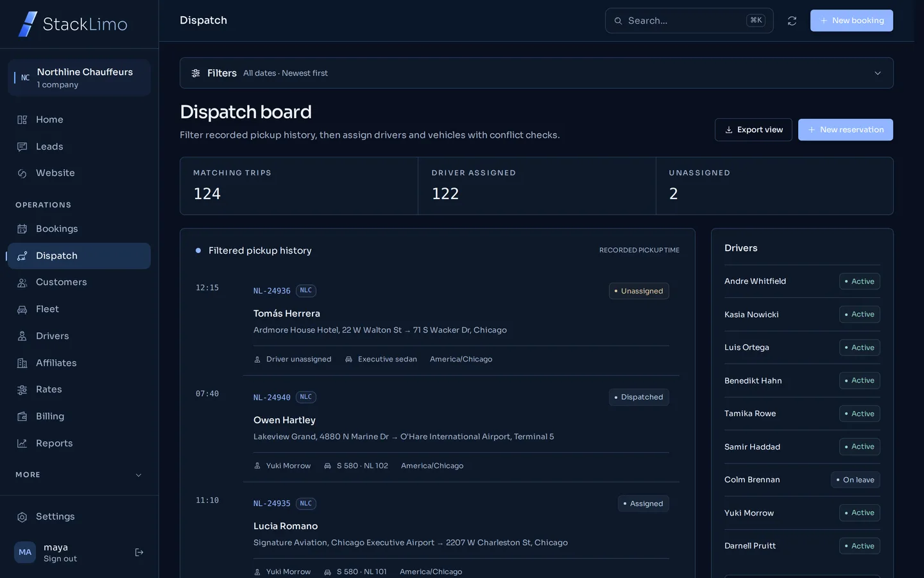The height and width of the screenshot is (578, 924).
Task: Click the sign out arrow icon
Action: [139, 552]
